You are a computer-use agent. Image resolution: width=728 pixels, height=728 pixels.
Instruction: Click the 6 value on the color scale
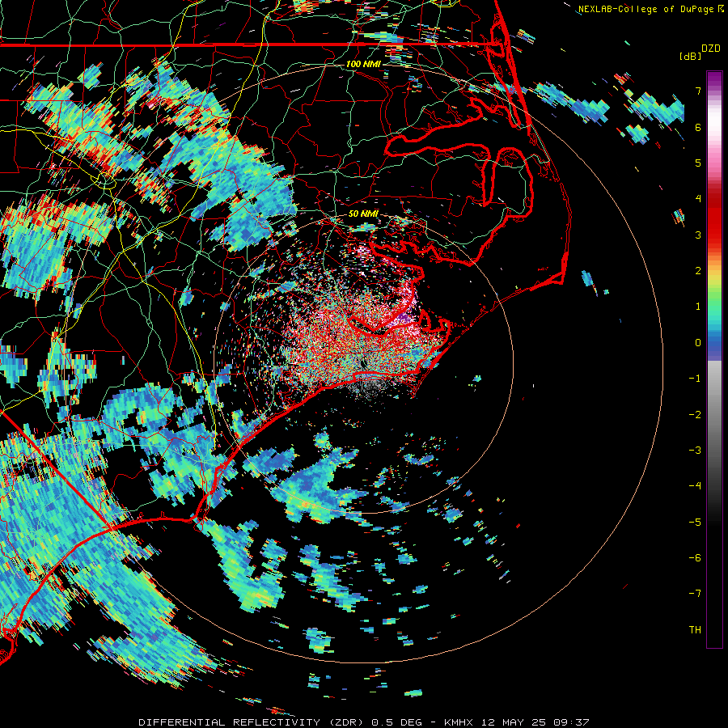pos(698,127)
